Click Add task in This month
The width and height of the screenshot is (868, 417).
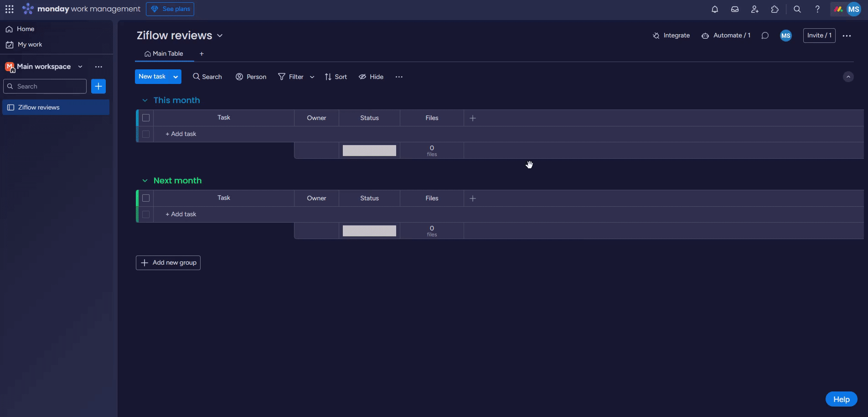[x=181, y=134]
